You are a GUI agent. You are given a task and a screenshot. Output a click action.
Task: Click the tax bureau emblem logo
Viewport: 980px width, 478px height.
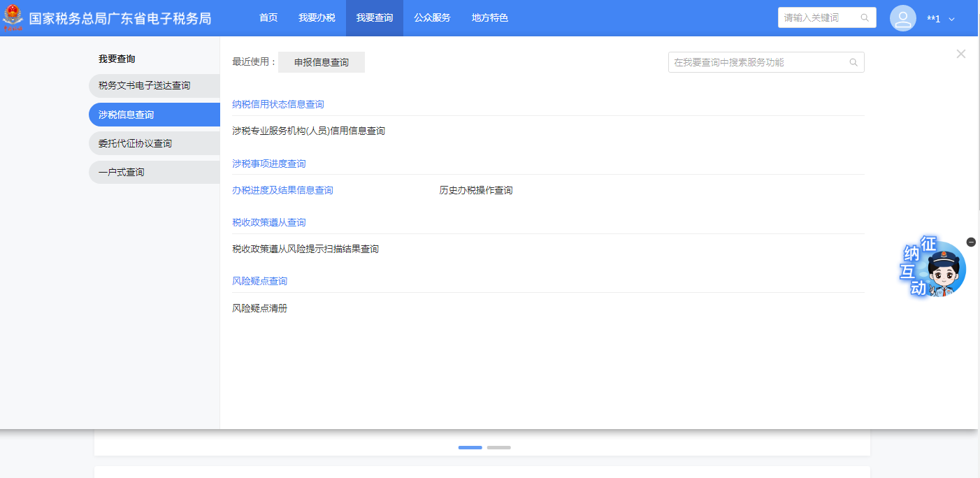(x=13, y=18)
